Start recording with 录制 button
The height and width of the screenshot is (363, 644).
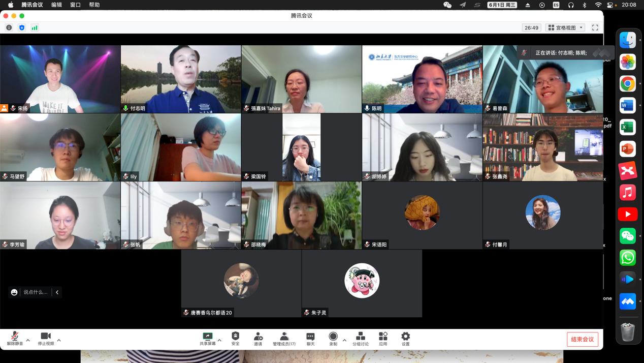333,339
